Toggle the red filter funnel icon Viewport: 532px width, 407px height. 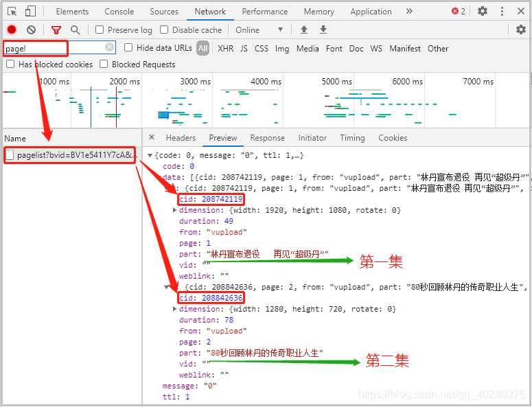pyautogui.click(x=56, y=30)
